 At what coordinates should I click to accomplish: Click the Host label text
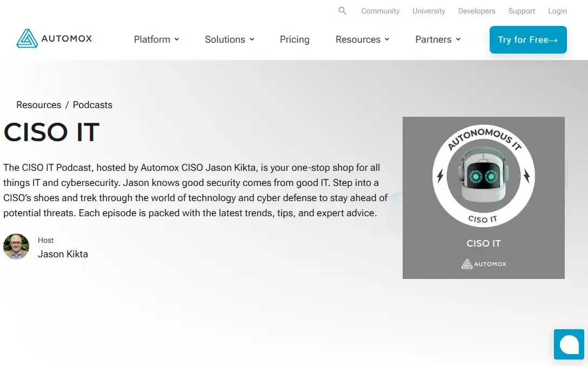[46, 240]
